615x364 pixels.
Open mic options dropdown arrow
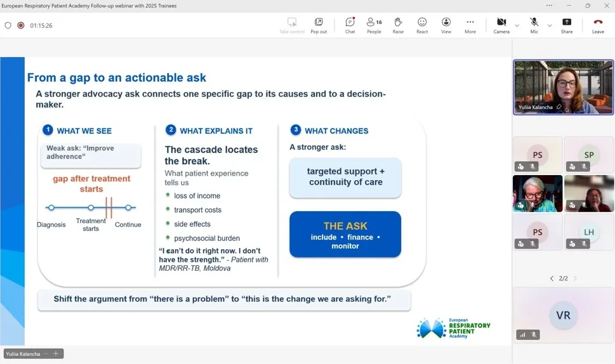[550, 25]
